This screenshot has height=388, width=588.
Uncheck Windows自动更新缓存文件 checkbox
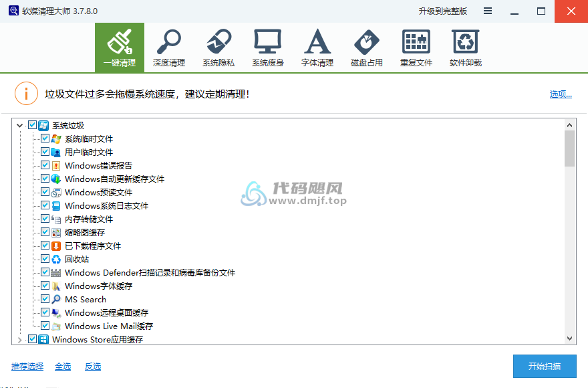click(45, 179)
